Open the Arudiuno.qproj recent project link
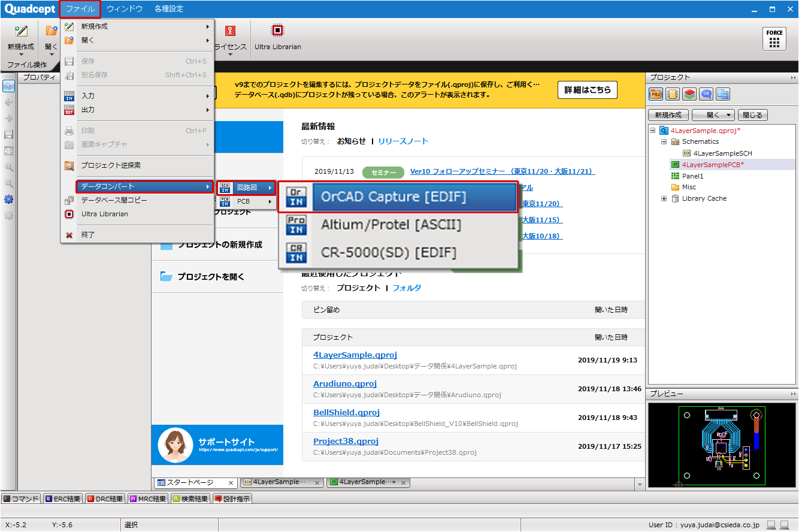Viewport: 799px width, 532px height. (x=344, y=383)
